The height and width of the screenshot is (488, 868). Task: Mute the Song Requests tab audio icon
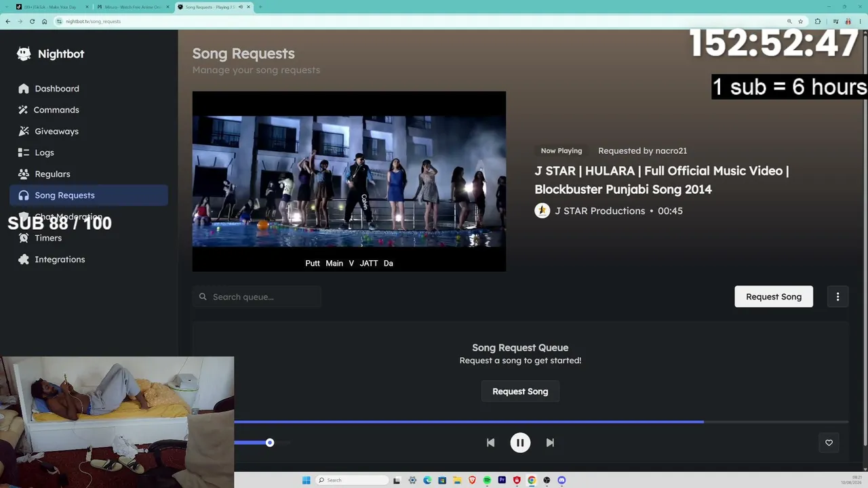[x=240, y=7]
